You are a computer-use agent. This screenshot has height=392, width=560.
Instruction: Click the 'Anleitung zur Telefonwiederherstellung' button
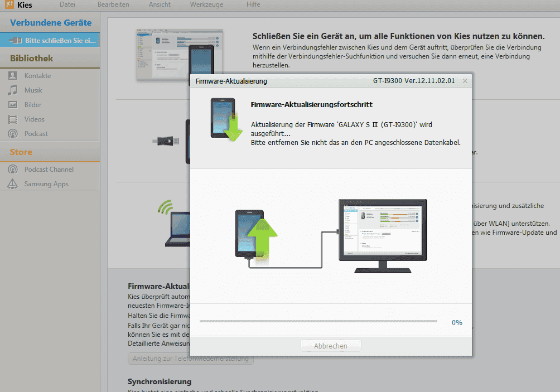[x=191, y=359]
